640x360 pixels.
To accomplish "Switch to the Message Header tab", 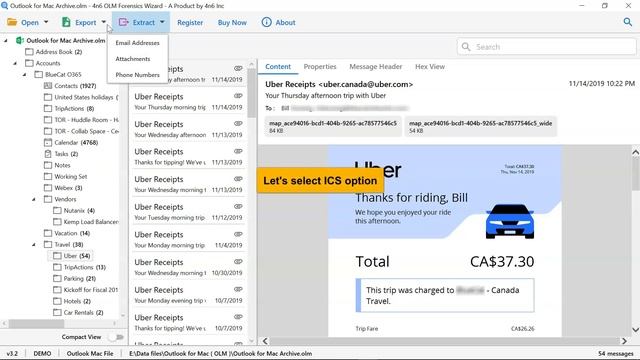I will 376,67.
